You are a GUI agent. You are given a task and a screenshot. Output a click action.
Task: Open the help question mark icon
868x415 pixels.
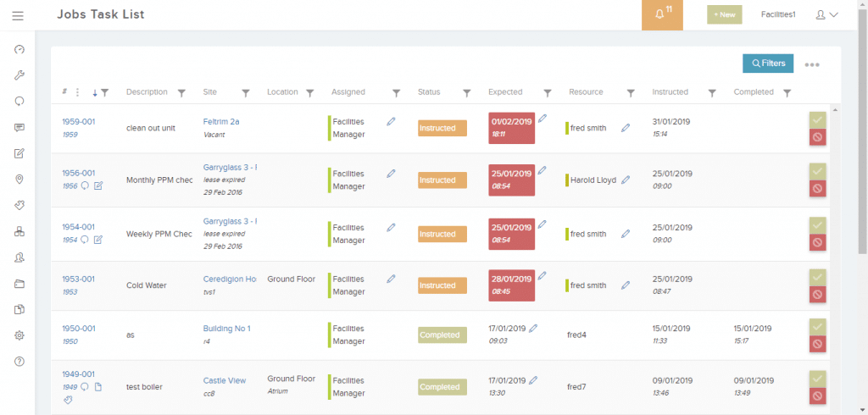19,362
